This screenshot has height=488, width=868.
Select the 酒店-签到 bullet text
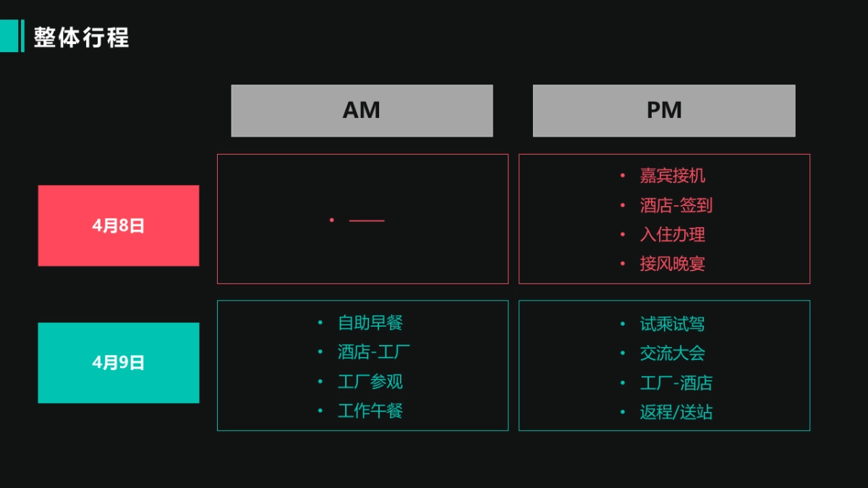[676, 205]
